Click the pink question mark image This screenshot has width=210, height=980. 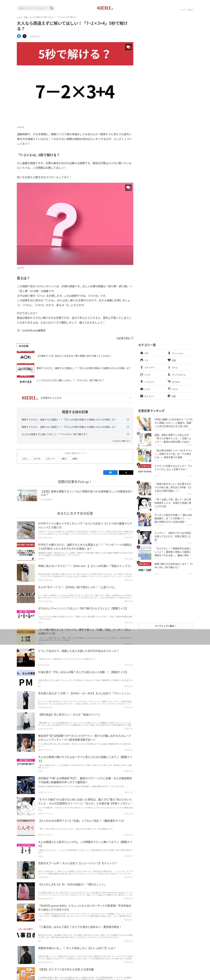75,224
